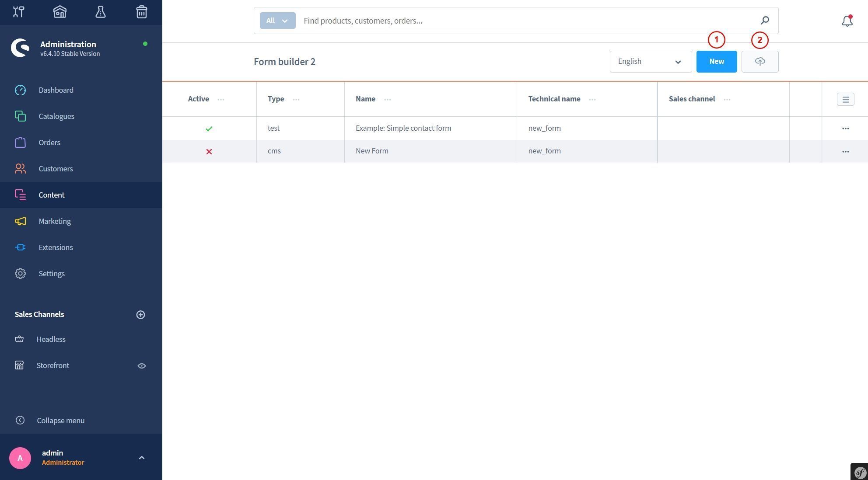Open the Symfony debug toolbar icon
The width and height of the screenshot is (868, 480).
(x=860, y=472)
